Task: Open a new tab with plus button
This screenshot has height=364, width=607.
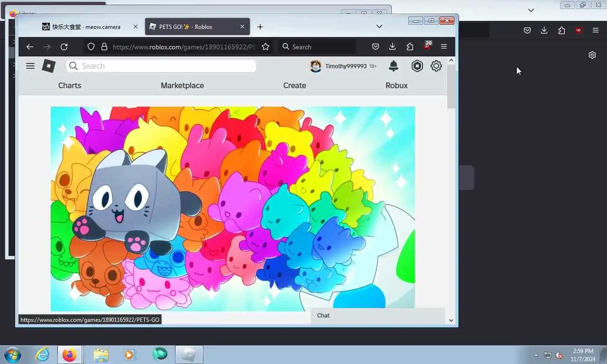Action: (260, 27)
